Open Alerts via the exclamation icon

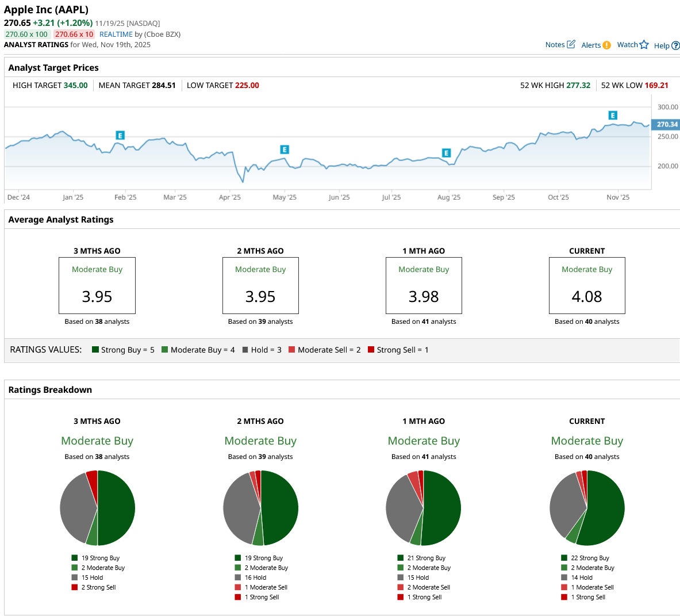coord(607,45)
